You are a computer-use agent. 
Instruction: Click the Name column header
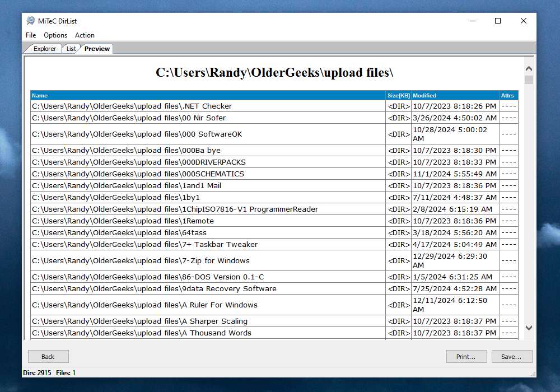(x=208, y=95)
